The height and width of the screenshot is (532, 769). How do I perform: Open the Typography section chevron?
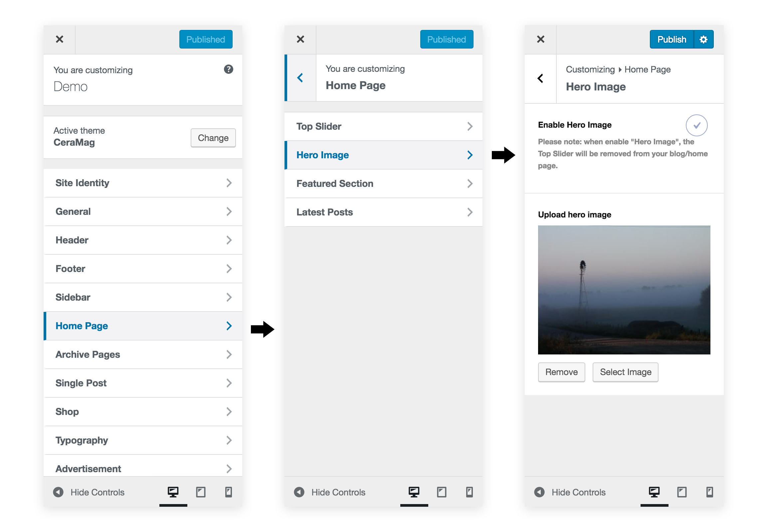(x=229, y=440)
